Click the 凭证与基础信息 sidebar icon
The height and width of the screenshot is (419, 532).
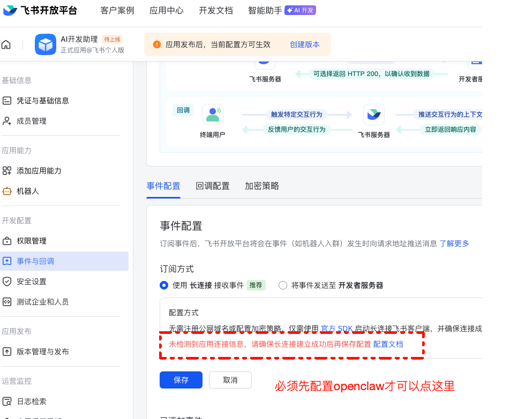point(7,101)
